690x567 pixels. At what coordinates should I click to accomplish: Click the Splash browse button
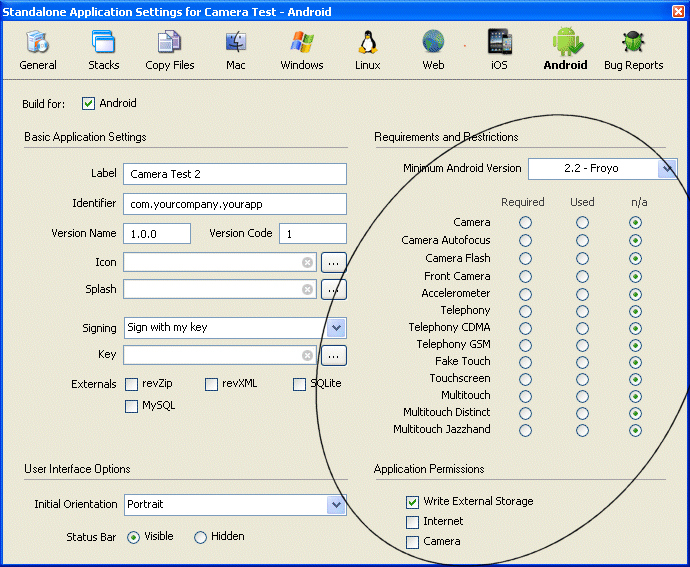click(334, 290)
